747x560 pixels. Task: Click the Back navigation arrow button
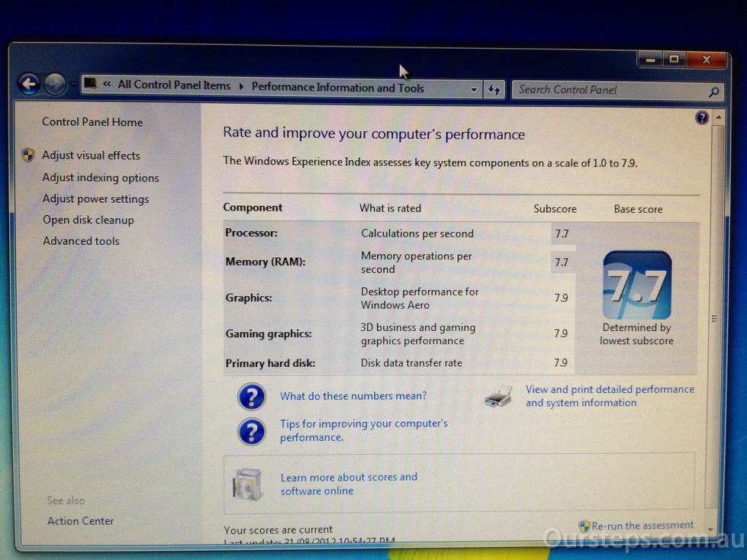point(29,84)
